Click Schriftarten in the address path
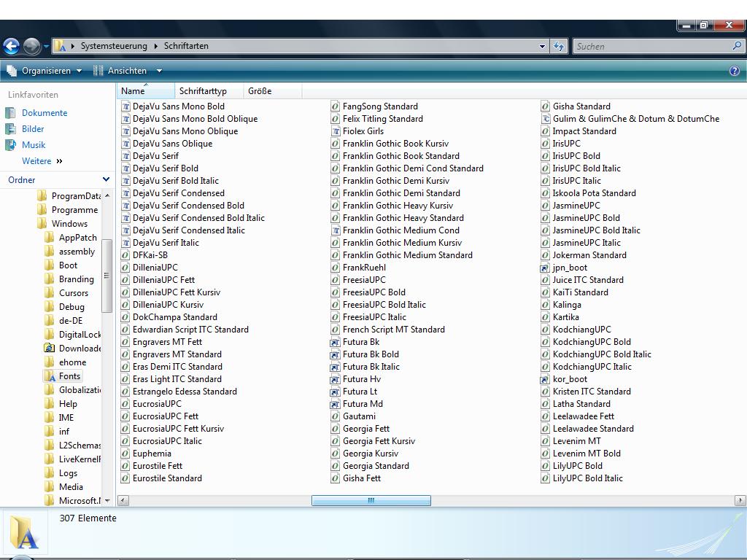This screenshot has height=560, width=747. coord(186,46)
